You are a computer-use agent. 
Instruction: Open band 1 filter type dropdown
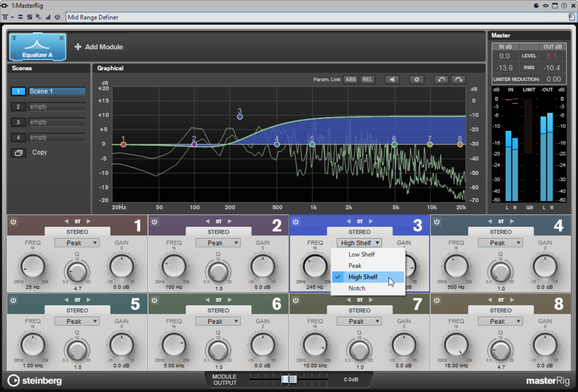tap(76, 243)
